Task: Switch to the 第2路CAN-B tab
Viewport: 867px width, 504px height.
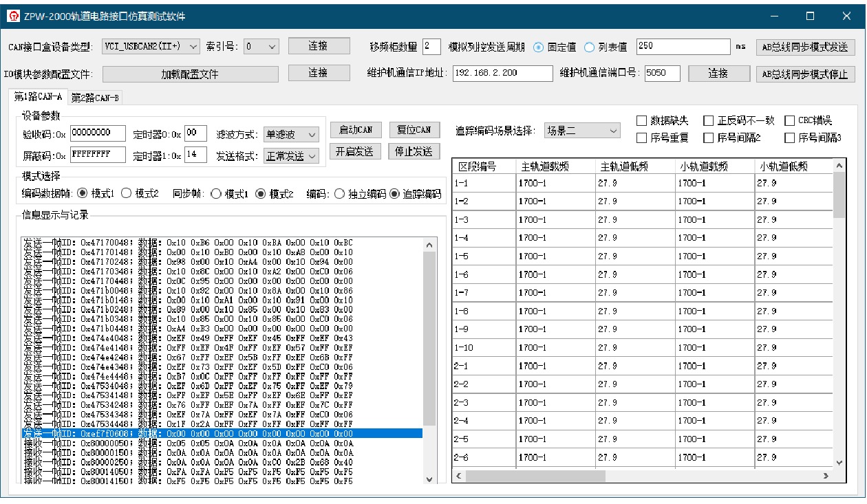Action: pos(95,98)
